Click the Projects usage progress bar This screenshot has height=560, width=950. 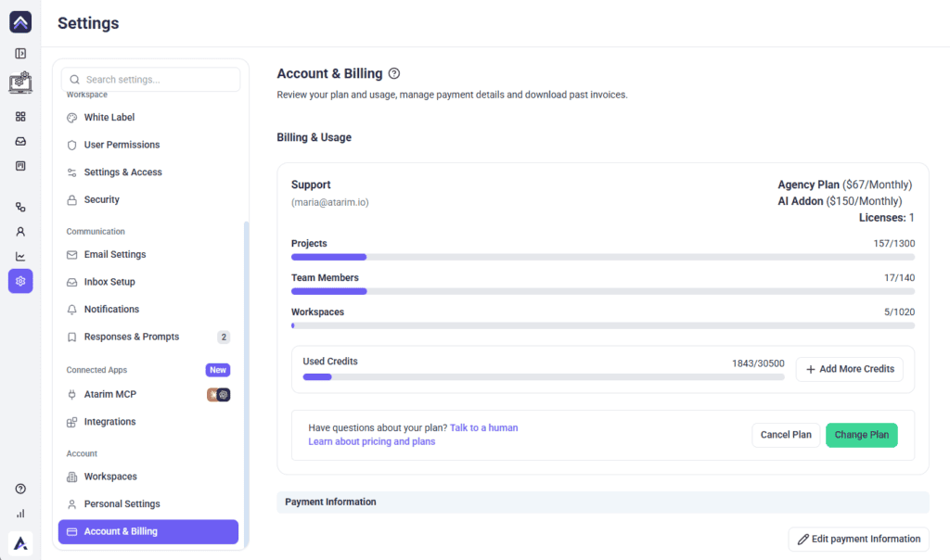point(603,258)
